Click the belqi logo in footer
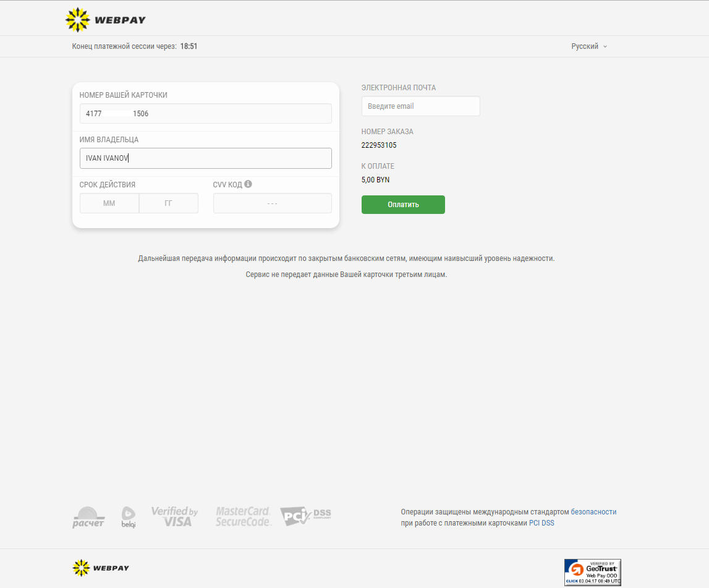This screenshot has height=588, width=709. (x=129, y=517)
